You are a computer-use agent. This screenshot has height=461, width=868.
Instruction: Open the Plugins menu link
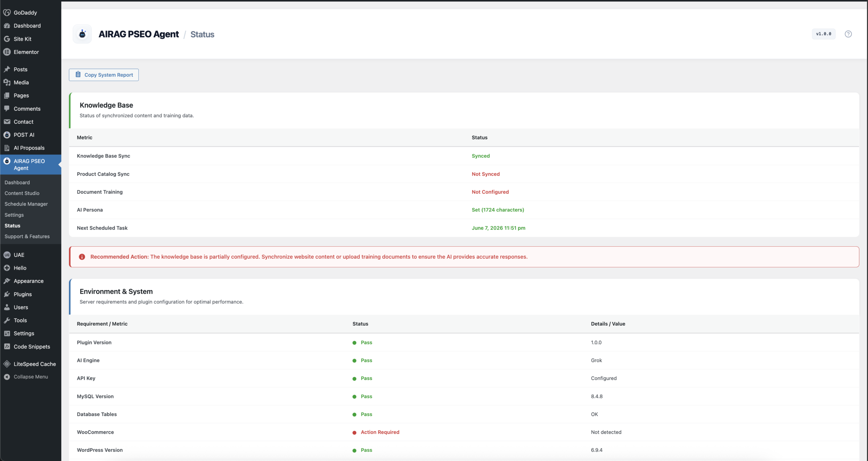23,294
